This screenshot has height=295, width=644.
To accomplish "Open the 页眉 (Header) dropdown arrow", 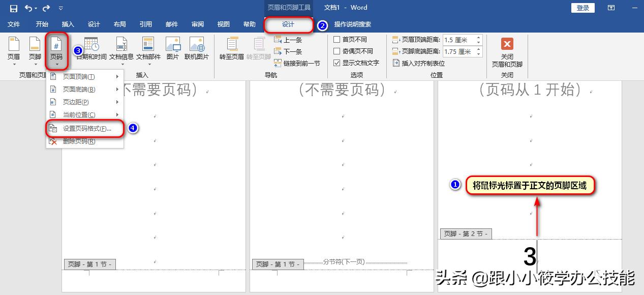I will 13,64.
